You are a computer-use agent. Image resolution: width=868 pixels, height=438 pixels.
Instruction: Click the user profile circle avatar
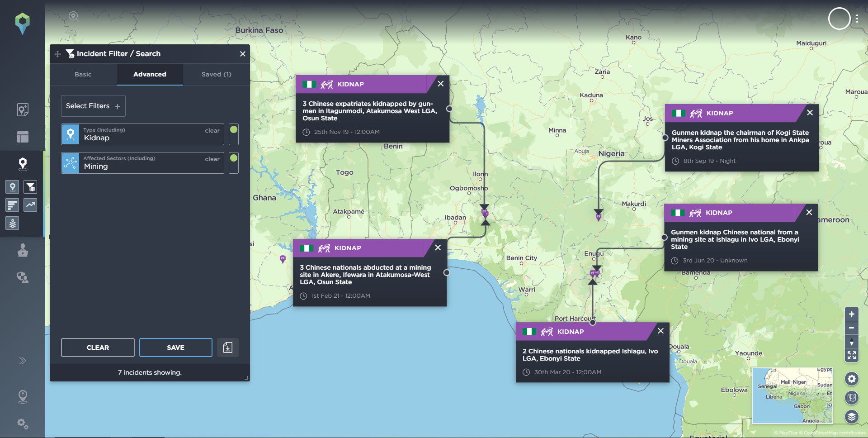[x=839, y=19]
